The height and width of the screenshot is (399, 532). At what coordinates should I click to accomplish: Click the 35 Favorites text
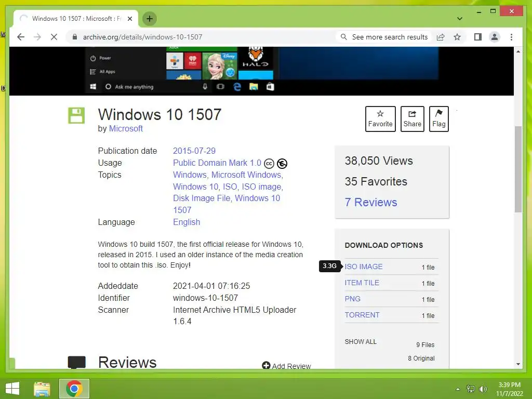click(376, 181)
